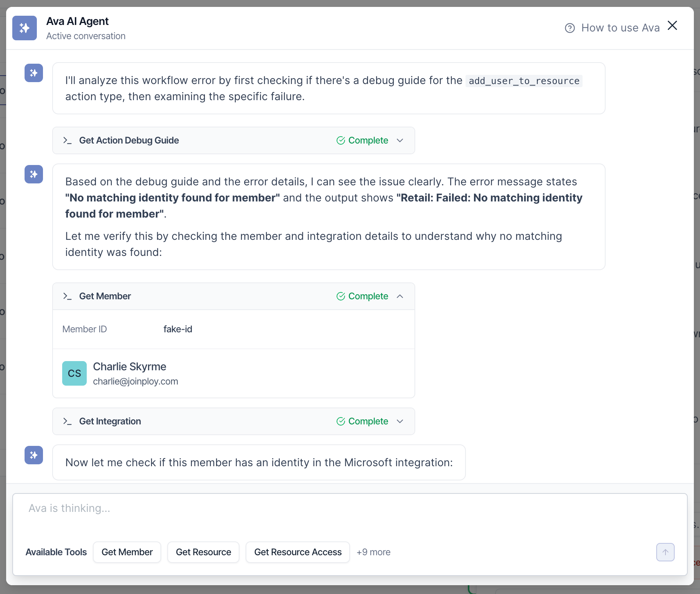Click the terminal icon beside Get Member

tap(68, 296)
